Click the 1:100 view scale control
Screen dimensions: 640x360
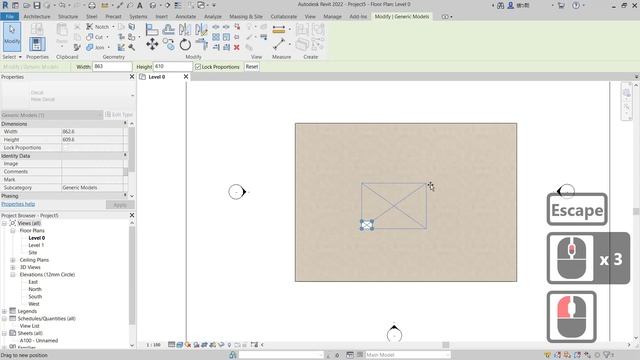click(x=153, y=345)
